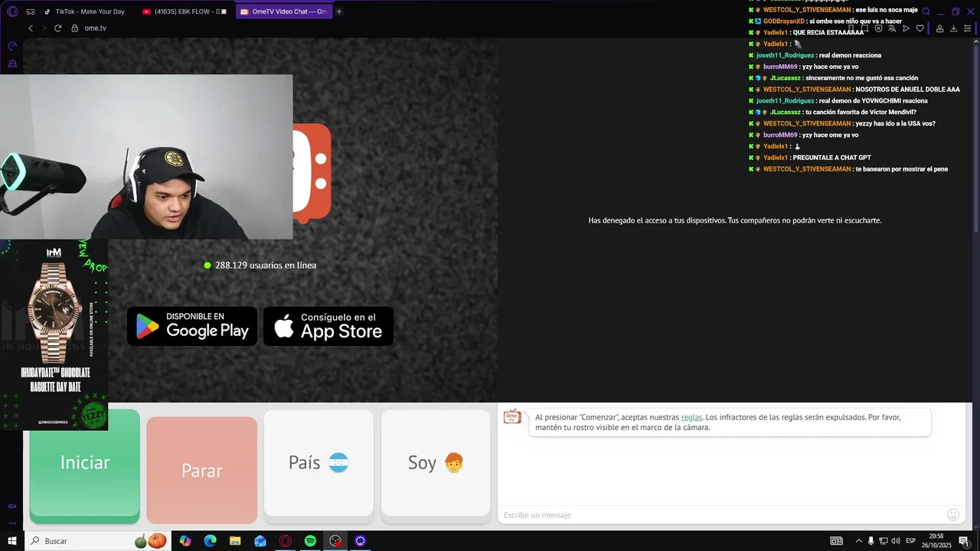Open the notification center icon
This screenshot has width=980, height=551.
click(963, 541)
